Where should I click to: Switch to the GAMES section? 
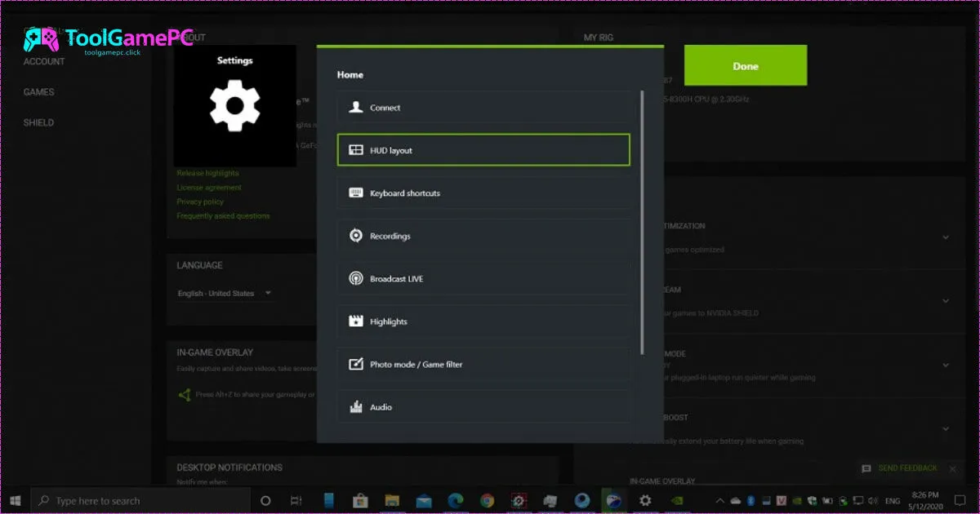41,91
